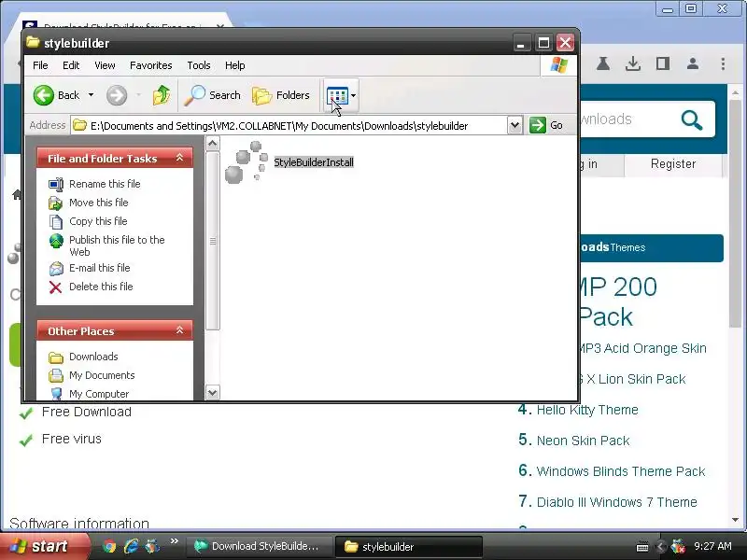Launch Internet Explorer from quick launch
This screenshot has width=747, height=560.
pyautogui.click(x=131, y=546)
